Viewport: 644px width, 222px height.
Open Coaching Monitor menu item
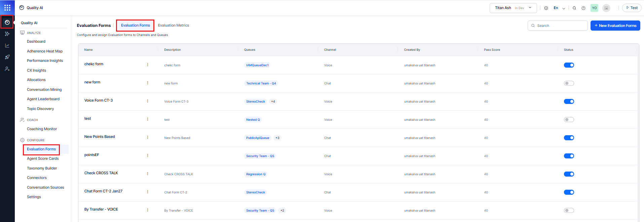42,129
